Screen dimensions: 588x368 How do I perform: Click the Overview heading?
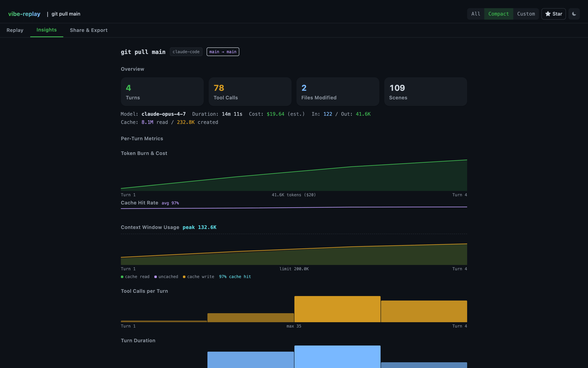133,69
